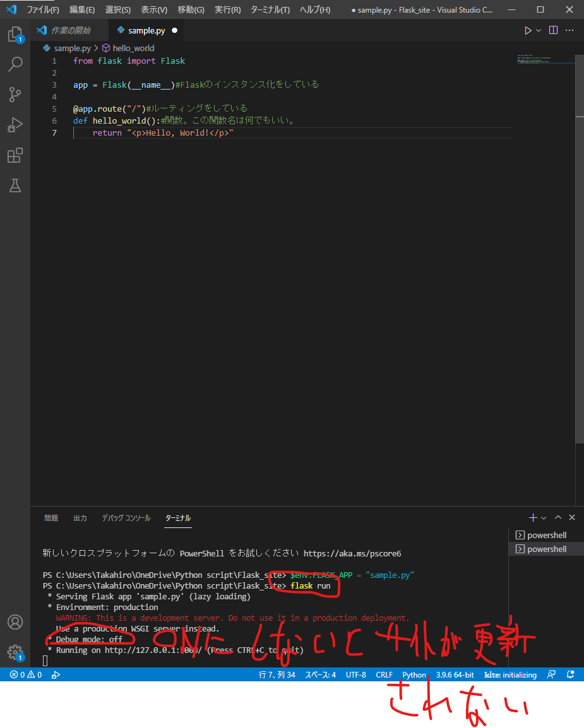Open the notifications bell in status bar
Image resolution: width=584 pixels, height=728 pixels.
[570, 674]
